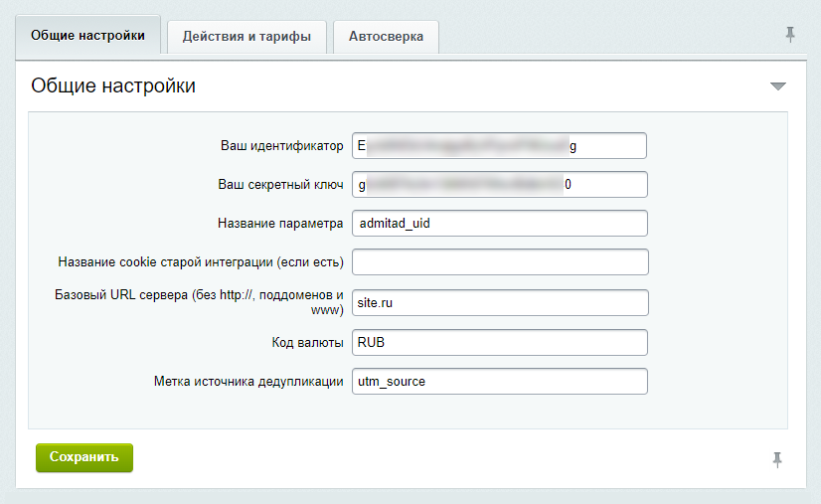The image size is (821, 504).
Task: Click the Ваш идентификатор input field
Action: [499, 146]
